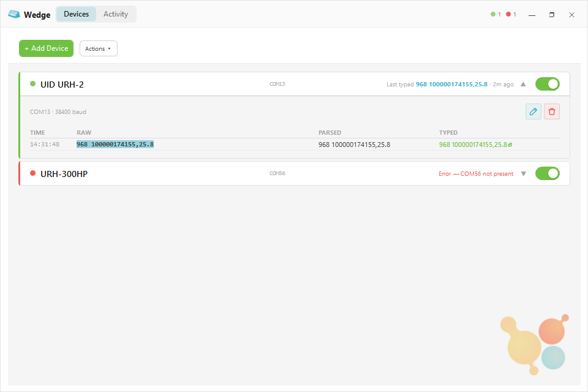Image resolution: width=588 pixels, height=392 pixels.
Task: Click the COM13 · 38400 baud text
Action: tap(58, 112)
